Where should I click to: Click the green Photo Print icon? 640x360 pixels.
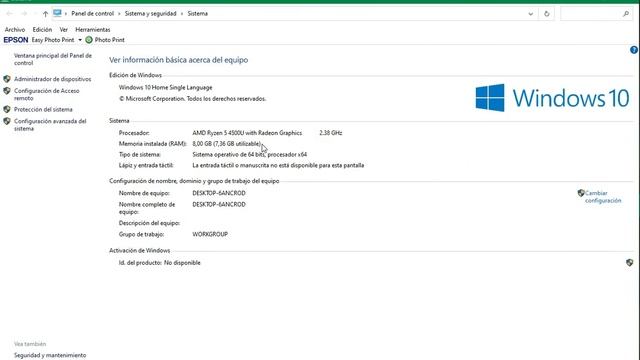[89, 40]
